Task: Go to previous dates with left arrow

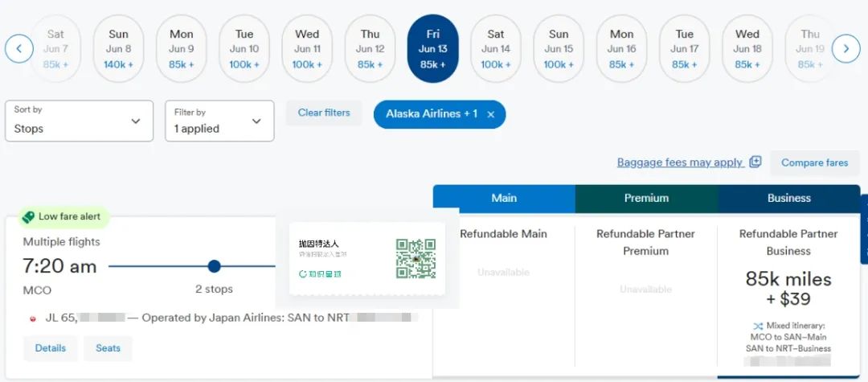Action: 19,49
